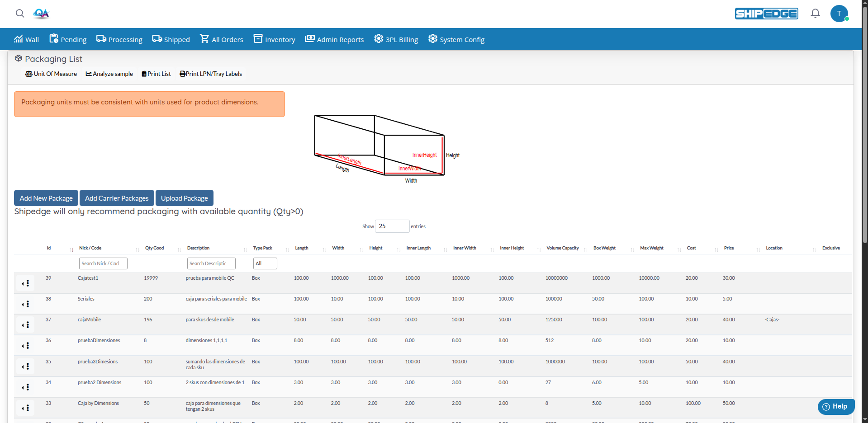Click the search magnifier icon
The height and width of the screenshot is (423, 868).
[x=20, y=14]
